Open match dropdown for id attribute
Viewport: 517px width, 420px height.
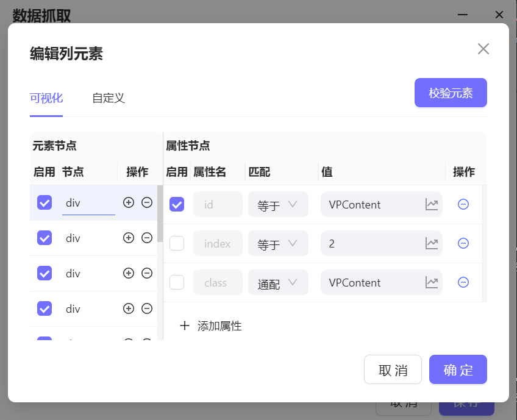click(x=278, y=205)
